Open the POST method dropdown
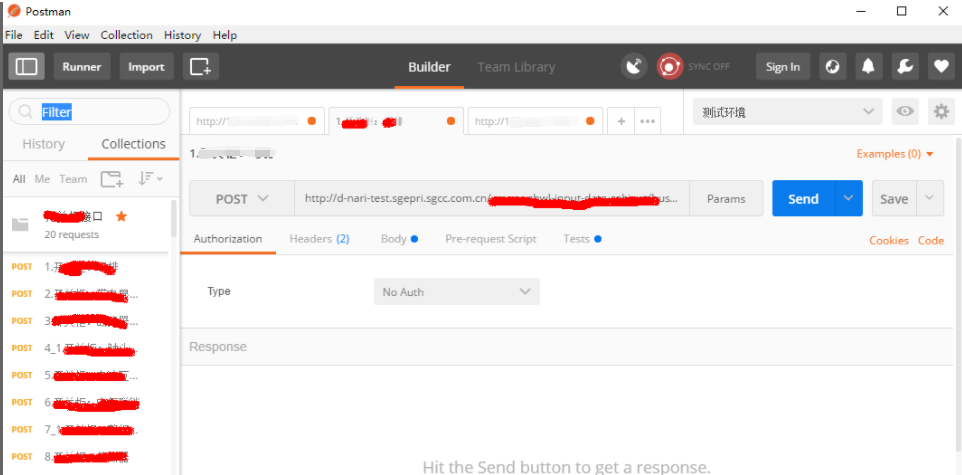This screenshot has width=962, height=475. (x=242, y=198)
